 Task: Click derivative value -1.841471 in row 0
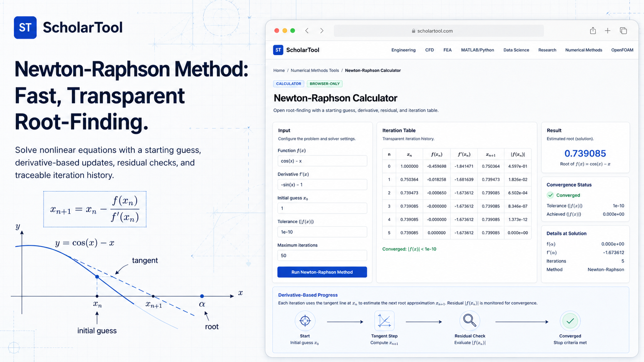pos(464,166)
